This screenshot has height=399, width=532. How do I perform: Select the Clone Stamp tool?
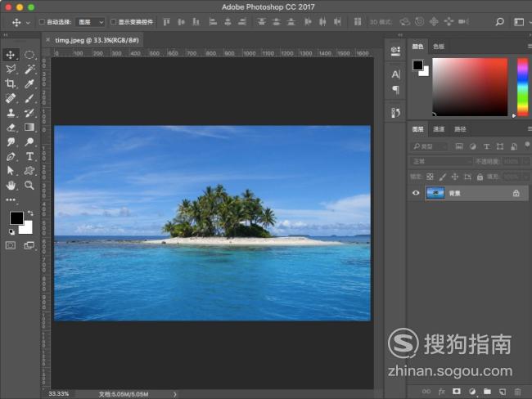pos(11,113)
